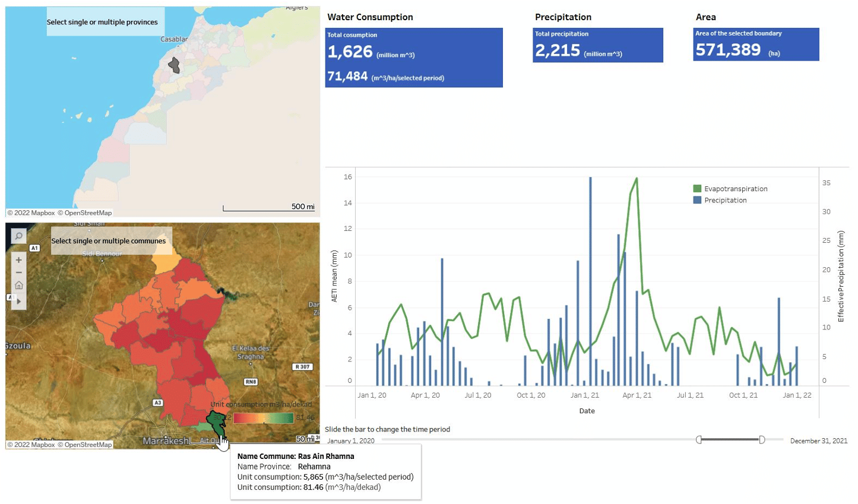This screenshot has width=858, height=504.
Task: Highlight the blue Precipitation legend swatch
Action: (697, 200)
